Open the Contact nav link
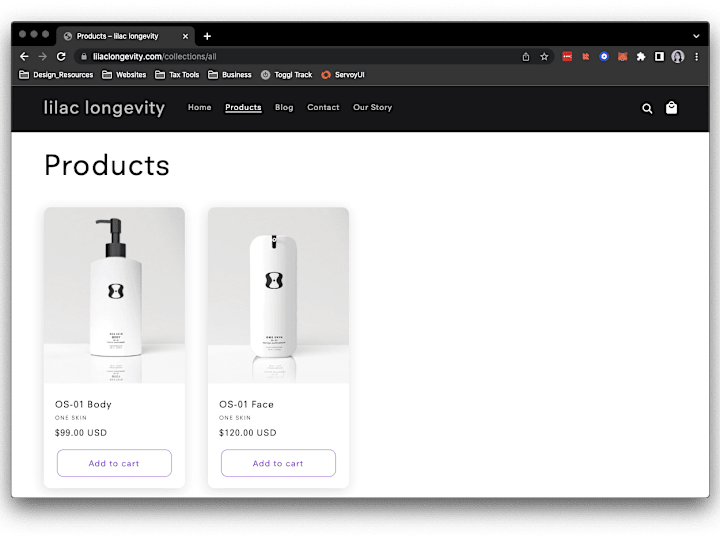Viewport: 720px width, 540px height. click(323, 107)
